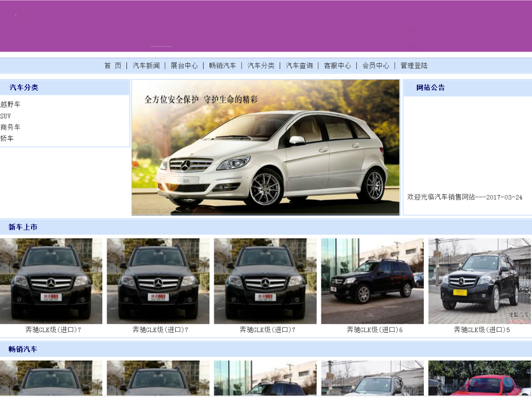Click the 汽车分类 sidebar heading
The height and width of the screenshot is (397, 532).
(24, 87)
